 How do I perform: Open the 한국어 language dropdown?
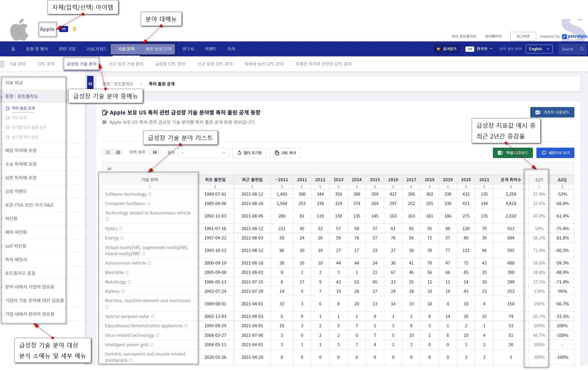point(484,49)
